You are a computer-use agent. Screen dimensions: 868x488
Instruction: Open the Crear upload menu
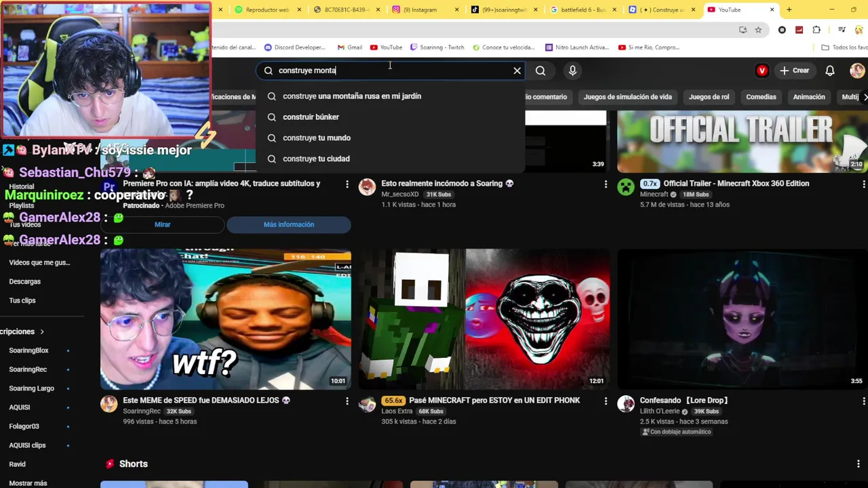tap(794, 70)
